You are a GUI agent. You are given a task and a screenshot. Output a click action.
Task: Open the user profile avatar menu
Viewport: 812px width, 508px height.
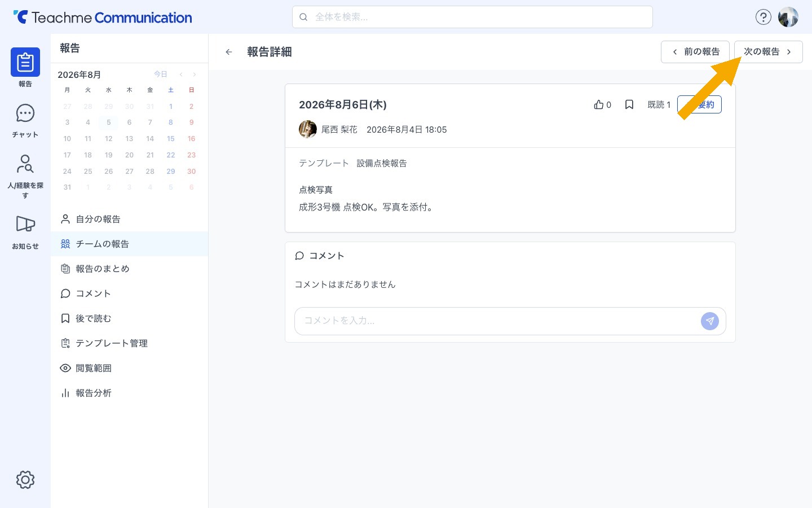(788, 17)
